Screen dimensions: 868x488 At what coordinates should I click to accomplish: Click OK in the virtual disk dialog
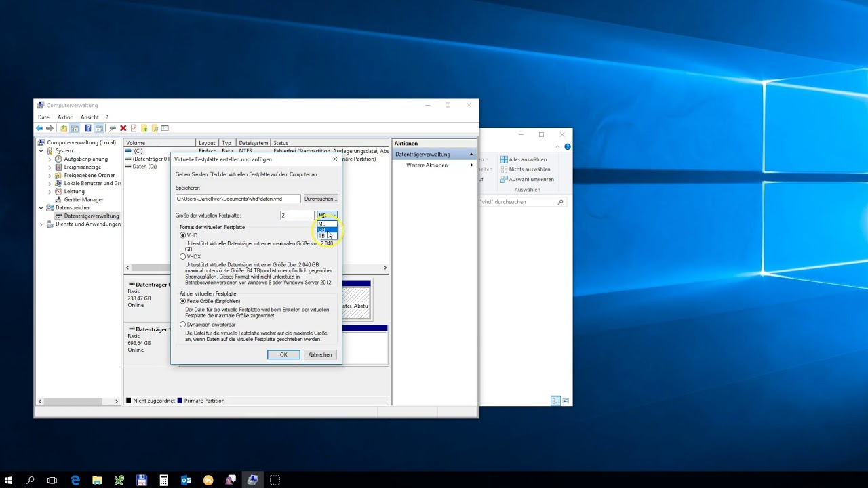coord(283,354)
